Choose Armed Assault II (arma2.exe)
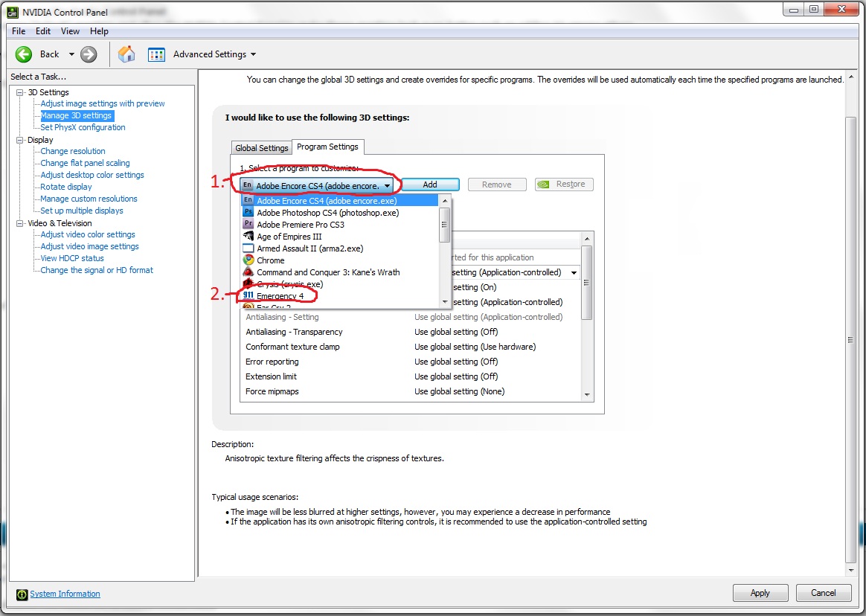866x616 pixels. coord(340,248)
